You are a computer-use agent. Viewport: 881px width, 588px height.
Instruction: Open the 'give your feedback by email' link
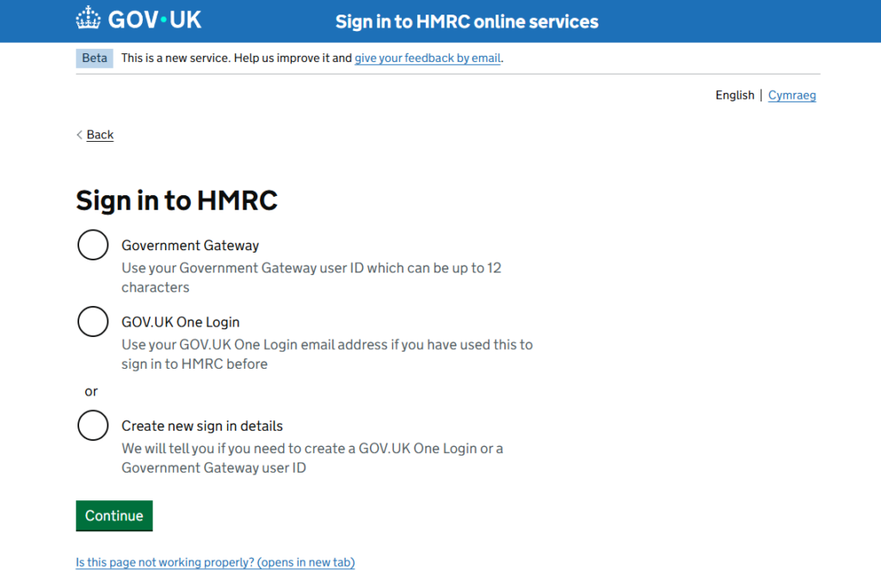click(x=428, y=58)
